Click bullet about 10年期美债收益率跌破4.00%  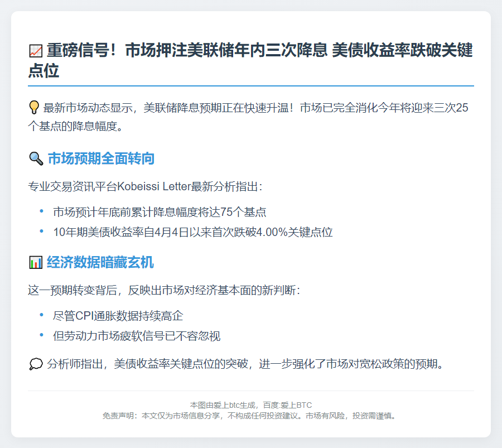click(x=193, y=232)
